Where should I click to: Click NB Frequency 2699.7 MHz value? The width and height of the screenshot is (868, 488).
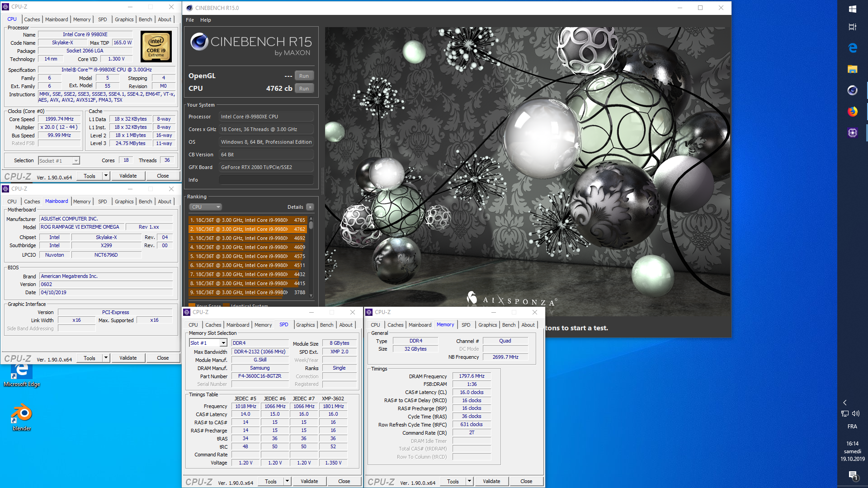(x=505, y=357)
